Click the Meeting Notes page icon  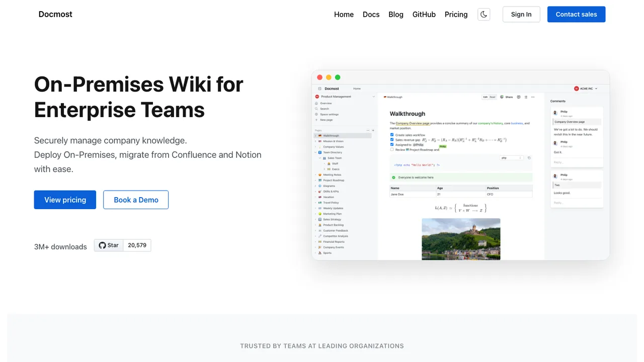[320, 174]
